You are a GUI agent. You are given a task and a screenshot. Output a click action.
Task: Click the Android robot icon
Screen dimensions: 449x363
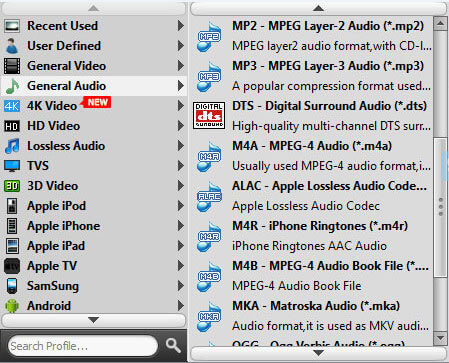[12, 306]
